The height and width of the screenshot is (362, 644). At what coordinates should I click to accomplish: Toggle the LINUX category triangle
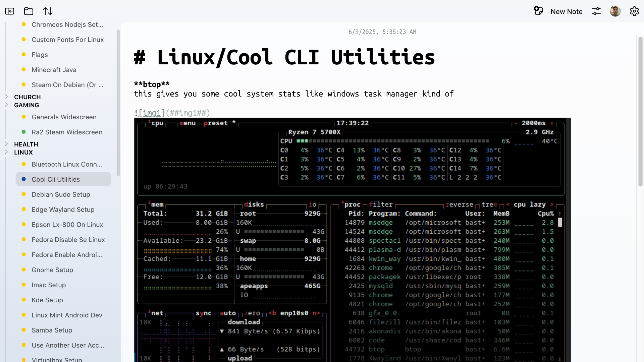pos(6,152)
